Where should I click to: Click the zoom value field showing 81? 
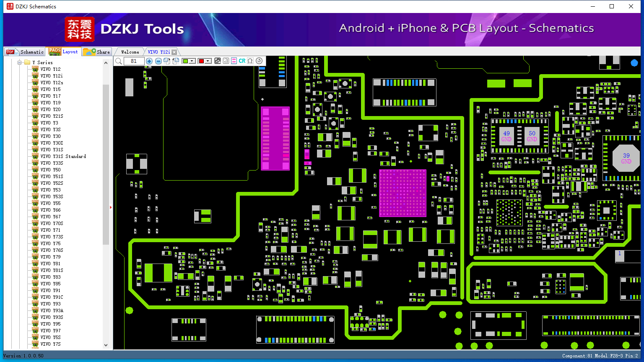point(134,61)
